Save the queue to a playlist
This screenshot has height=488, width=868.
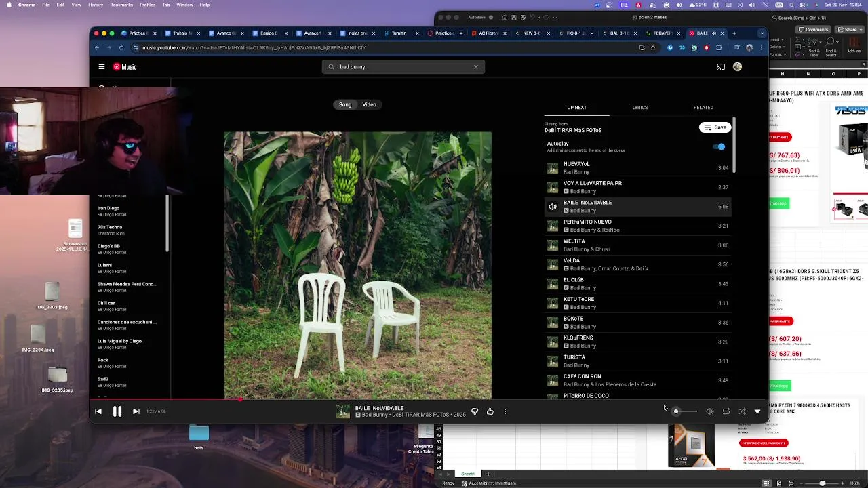(x=715, y=127)
